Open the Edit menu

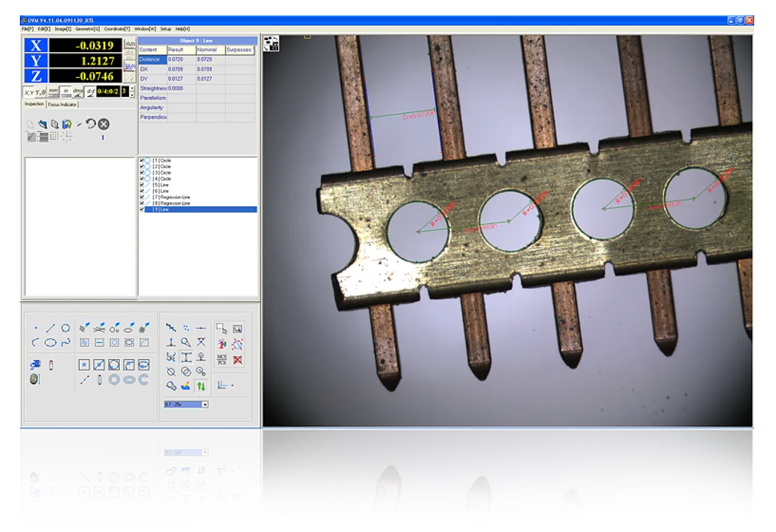click(x=44, y=29)
